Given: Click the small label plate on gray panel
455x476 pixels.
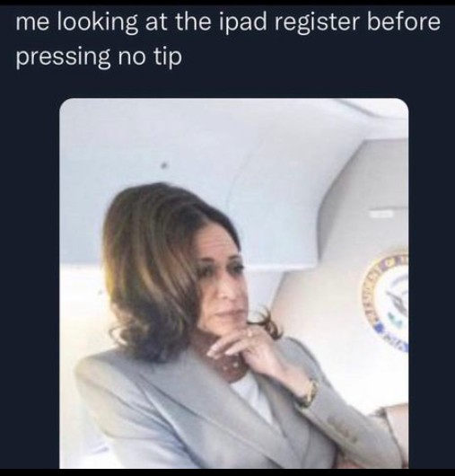Looking at the screenshot, I should [x=381, y=214].
